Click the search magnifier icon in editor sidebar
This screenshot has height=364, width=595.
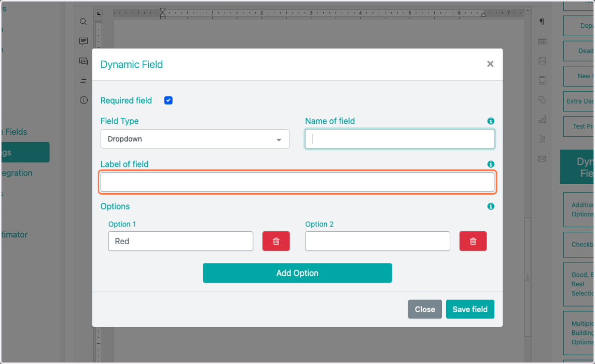tap(83, 21)
